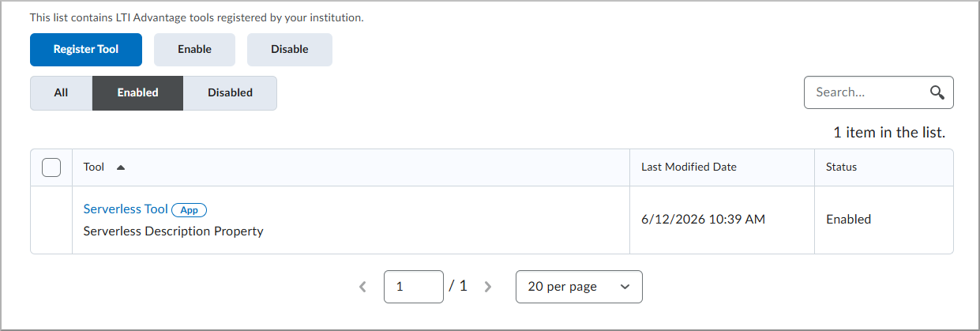Click the Last Modified Date column header
The width and height of the screenshot is (980, 331).
coord(689,167)
